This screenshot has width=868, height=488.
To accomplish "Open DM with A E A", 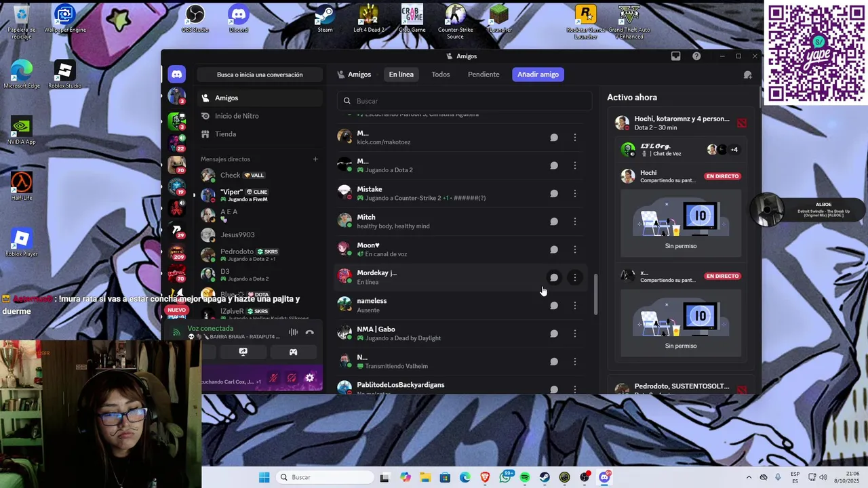I will click(260, 215).
